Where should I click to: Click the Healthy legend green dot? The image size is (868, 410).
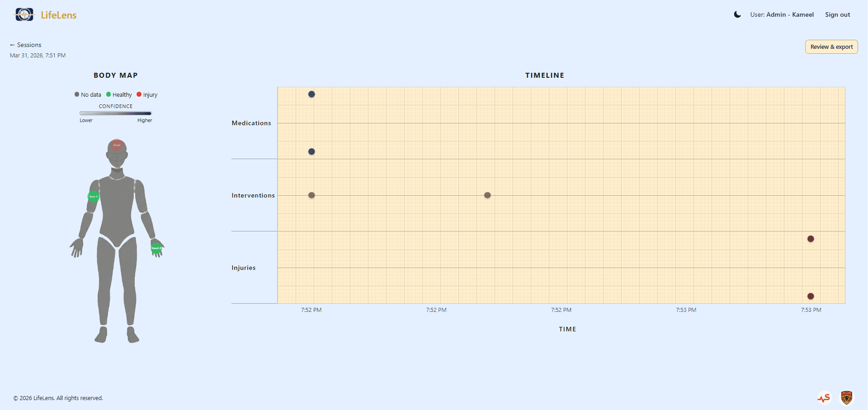(108, 94)
